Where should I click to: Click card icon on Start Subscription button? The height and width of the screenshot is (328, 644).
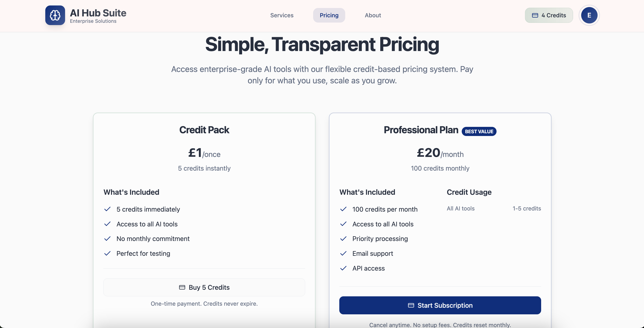[411, 305]
